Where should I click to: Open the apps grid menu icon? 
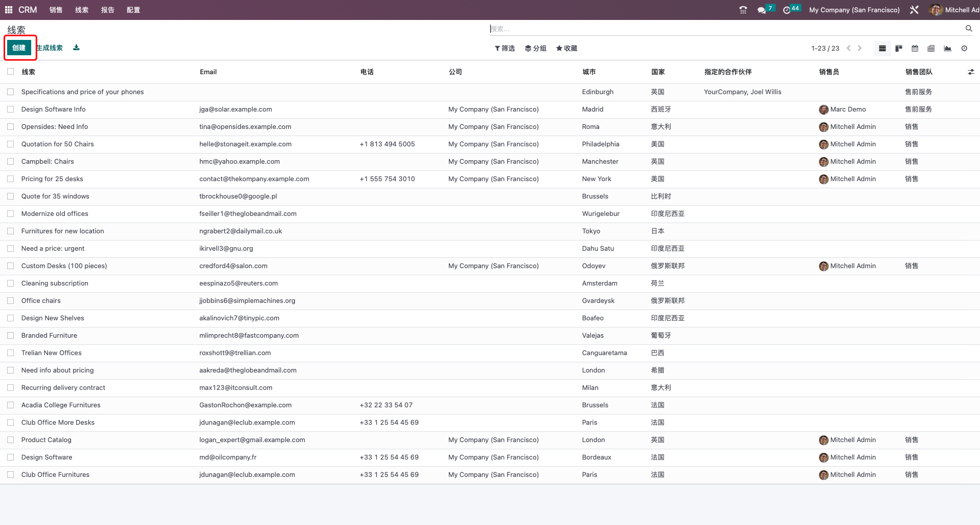point(9,10)
